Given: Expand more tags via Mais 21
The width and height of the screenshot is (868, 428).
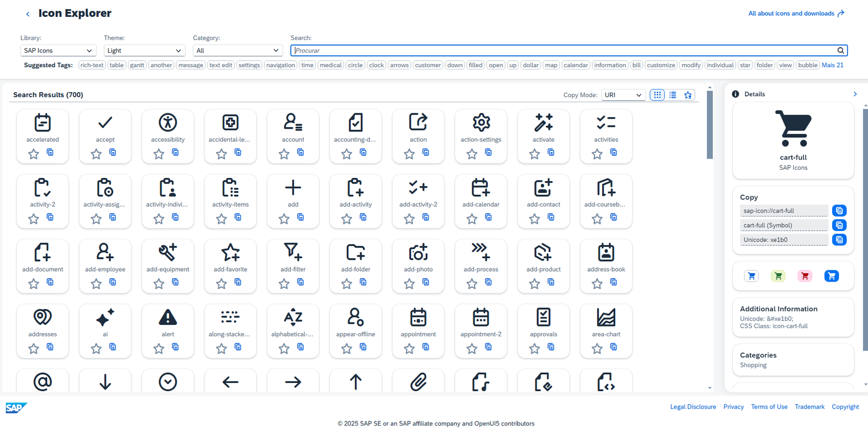Looking at the screenshot, I should [x=832, y=65].
